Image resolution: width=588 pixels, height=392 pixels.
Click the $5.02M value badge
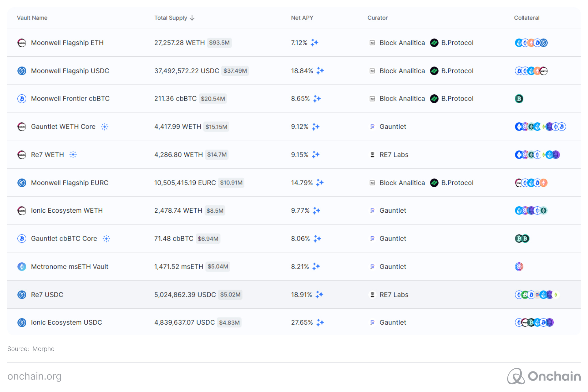coord(230,295)
